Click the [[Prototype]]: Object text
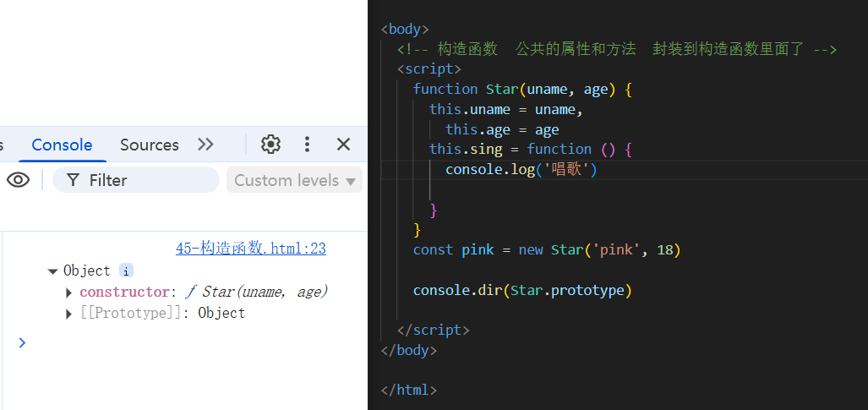The height and width of the screenshot is (410, 868). 163,313
